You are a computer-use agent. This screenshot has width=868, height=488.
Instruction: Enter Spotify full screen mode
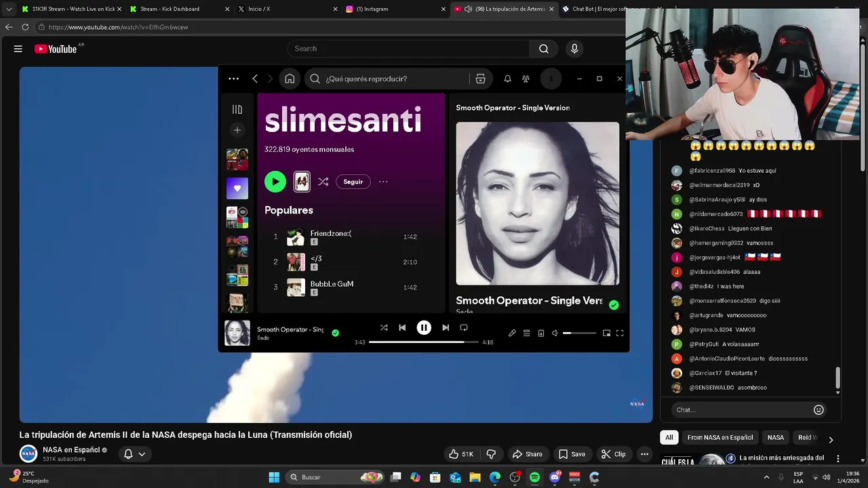[x=620, y=333]
